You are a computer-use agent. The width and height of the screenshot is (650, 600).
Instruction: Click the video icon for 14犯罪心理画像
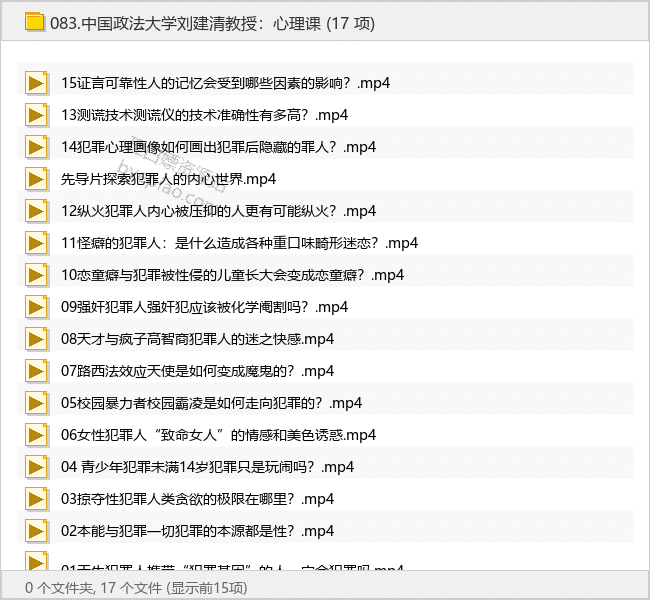pyautogui.click(x=36, y=147)
